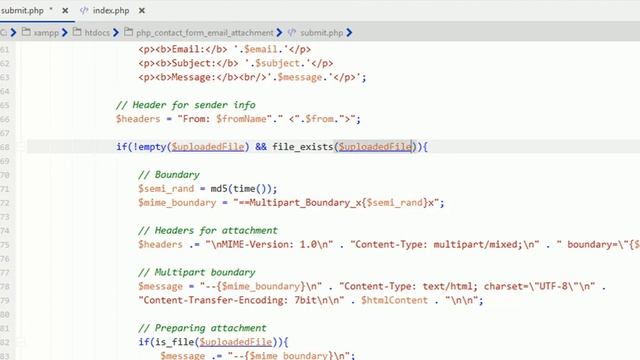Click the htdocs breadcrumb folder icon
Screen dimensions: 640x360
coord(77,32)
